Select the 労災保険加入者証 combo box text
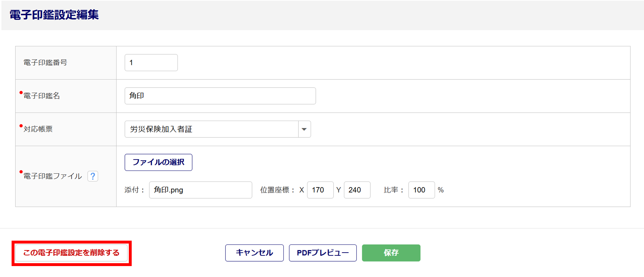 [211, 129]
